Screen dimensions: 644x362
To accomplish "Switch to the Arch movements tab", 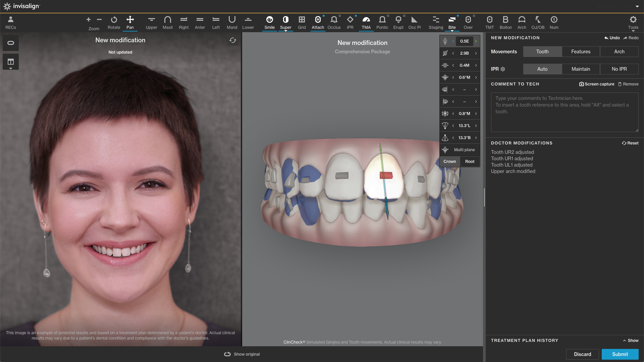I will (619, 52).
